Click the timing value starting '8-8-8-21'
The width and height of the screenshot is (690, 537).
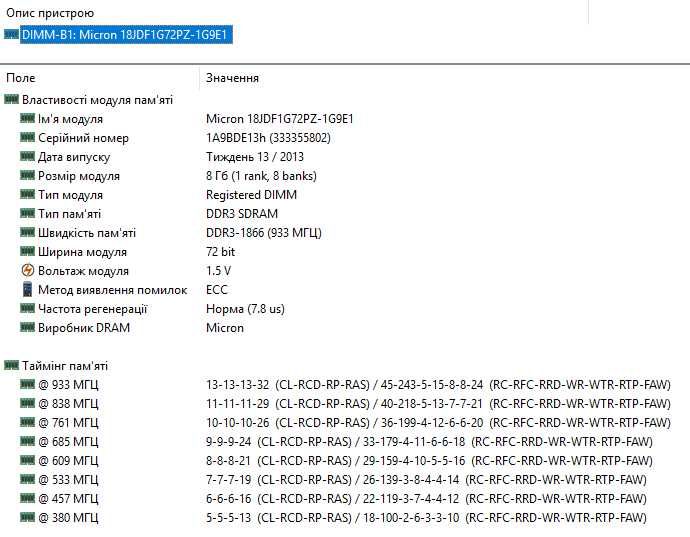(x=429, y=461)
